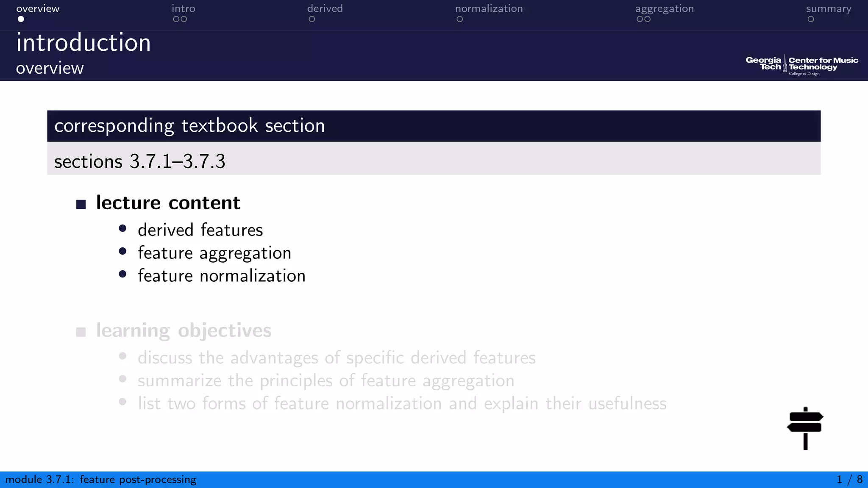Click the corresponding textbook section header
This screenshot has height=488, width=868.
pyautogui.click(x=189, y=126)
